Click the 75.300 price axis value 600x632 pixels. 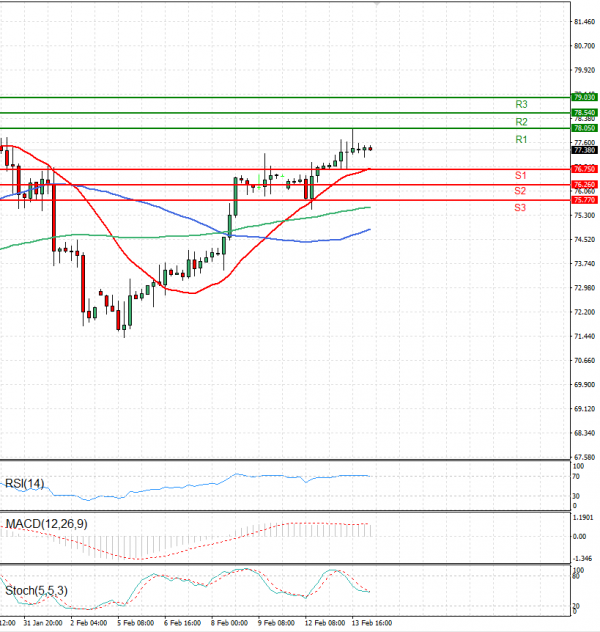coord(584,215)
